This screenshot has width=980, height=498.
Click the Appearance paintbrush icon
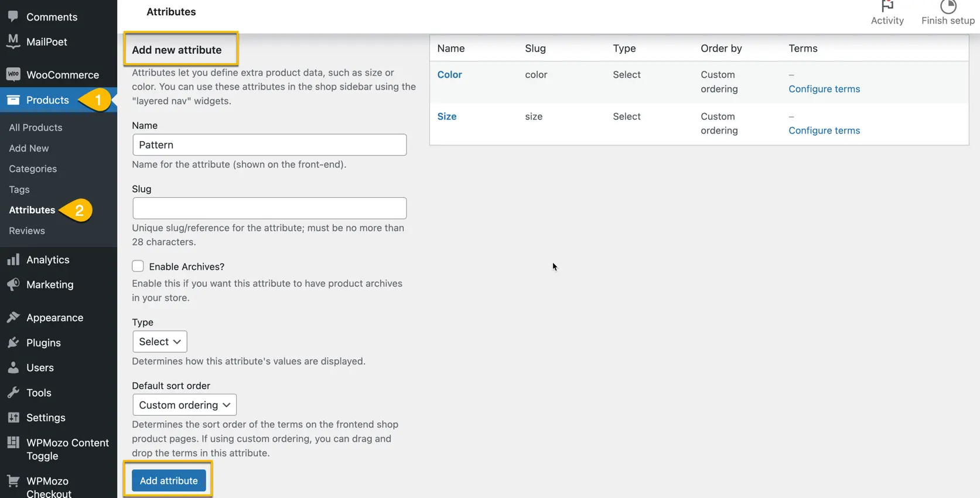[13, 317]
